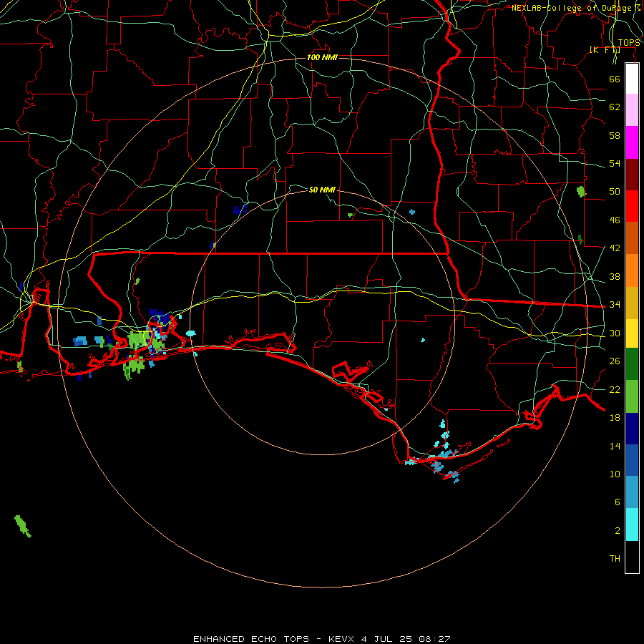Click legend value 54
The height and width of the screenshot is (644, 644).
pos(615,163)
